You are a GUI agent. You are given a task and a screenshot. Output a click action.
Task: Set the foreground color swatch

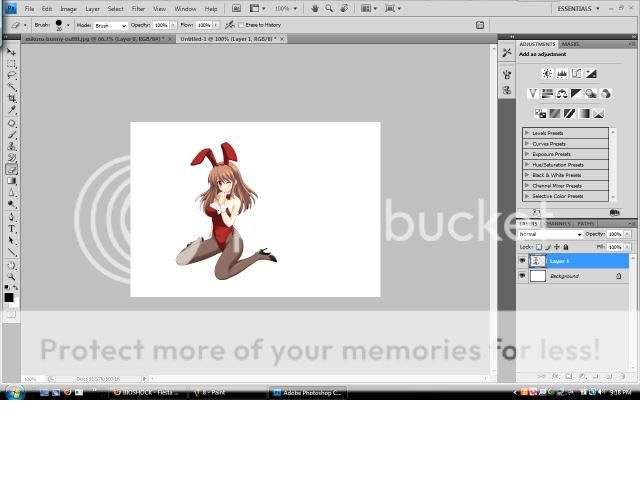9,298
